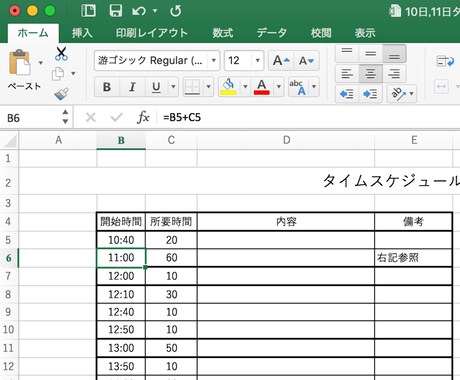Select the cell containing 12:10
The image size is (460, 380).
[121, 294]
